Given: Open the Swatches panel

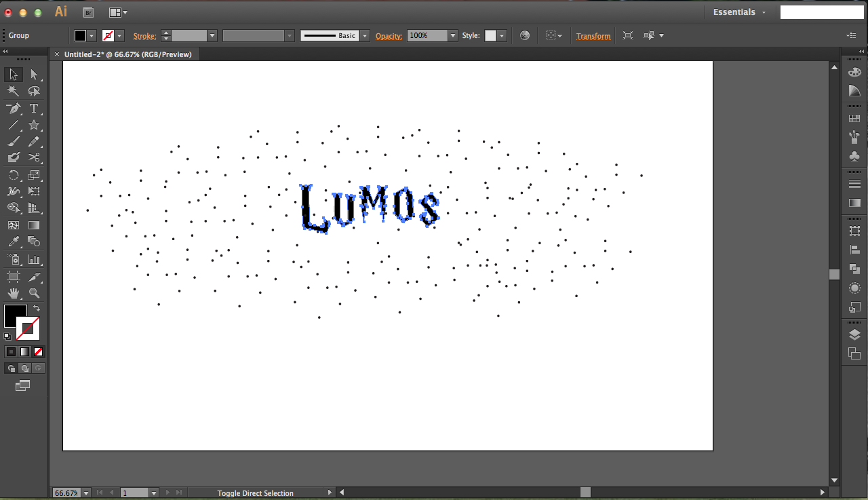Looking at the screenshot, I should click(x=854, y=119).
